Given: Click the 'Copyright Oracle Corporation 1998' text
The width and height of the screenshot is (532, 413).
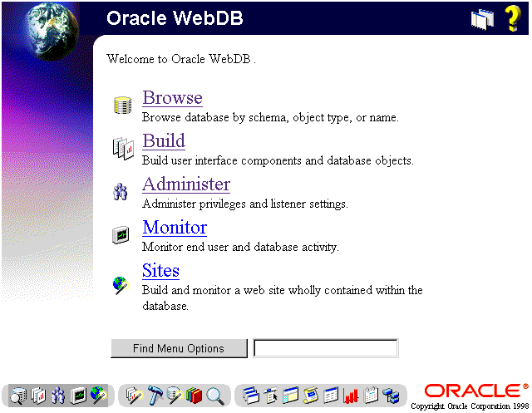Looking at the screenshot, I should (x=470, y=406).
